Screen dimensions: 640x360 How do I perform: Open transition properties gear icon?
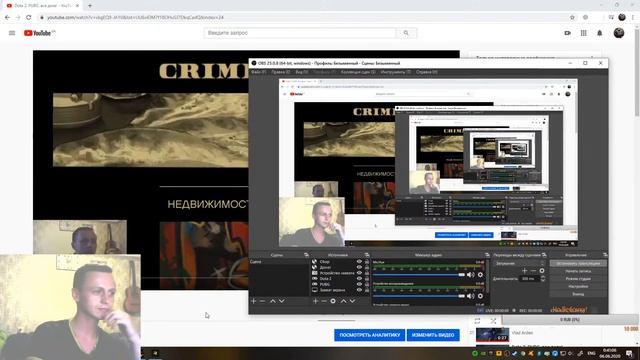click(x=542, y=271)
